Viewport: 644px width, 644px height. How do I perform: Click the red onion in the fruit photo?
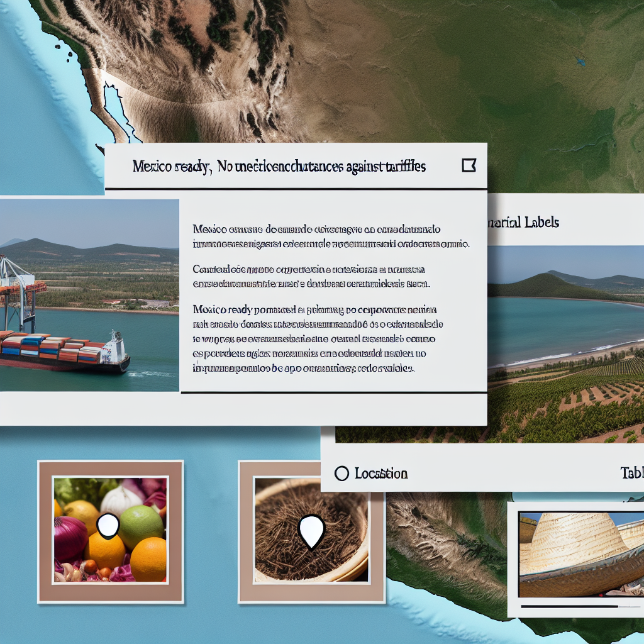[x=70, y=539]
